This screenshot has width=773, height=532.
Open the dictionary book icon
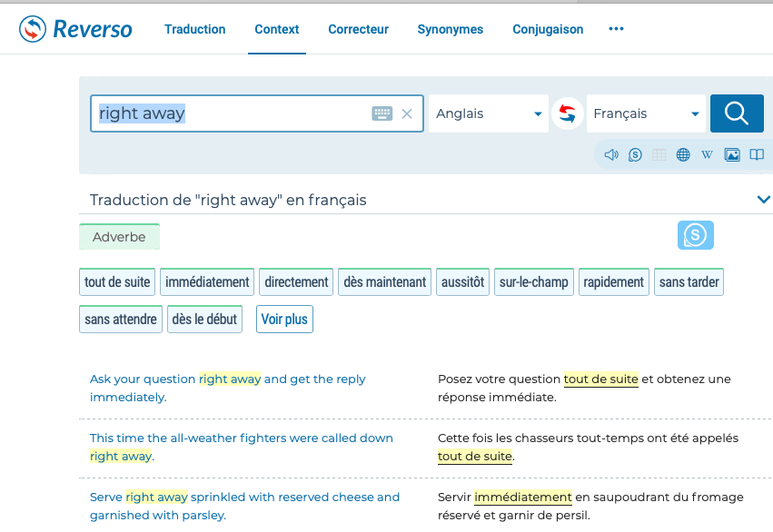pos(756,154)
